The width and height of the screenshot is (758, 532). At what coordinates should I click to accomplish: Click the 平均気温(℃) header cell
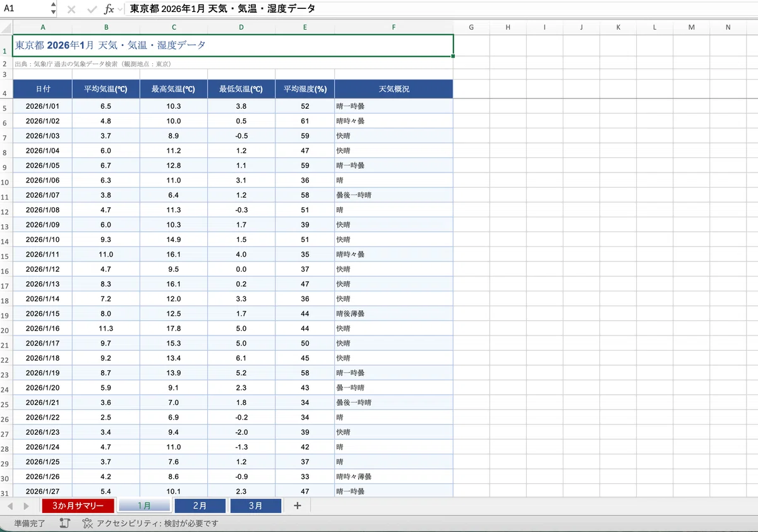(106, 89)
